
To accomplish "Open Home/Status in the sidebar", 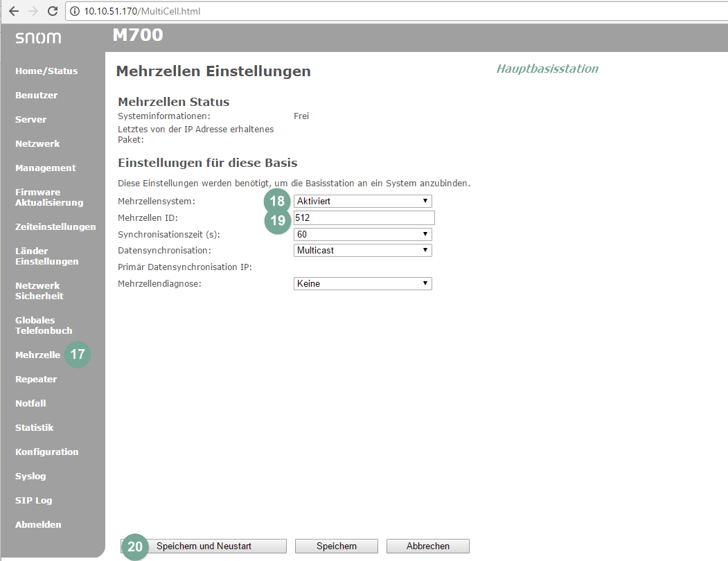I will [x=46, y=71].
